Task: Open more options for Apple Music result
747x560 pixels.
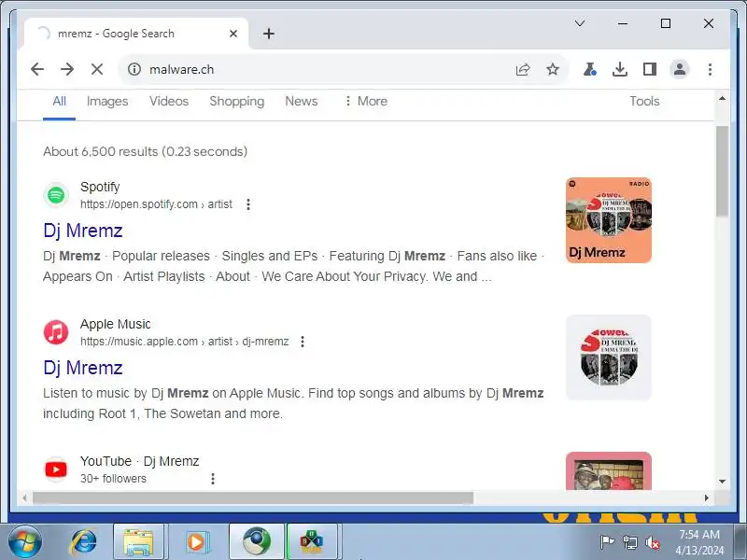Action: 302,342
